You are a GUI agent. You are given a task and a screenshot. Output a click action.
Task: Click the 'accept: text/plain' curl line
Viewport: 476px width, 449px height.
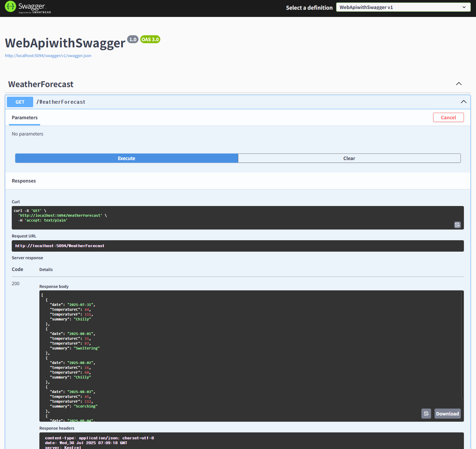(43, 220)
